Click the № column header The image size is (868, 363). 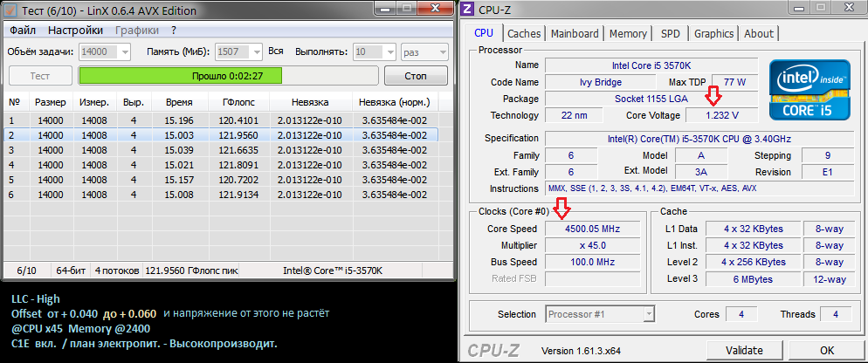click(15, 102)
